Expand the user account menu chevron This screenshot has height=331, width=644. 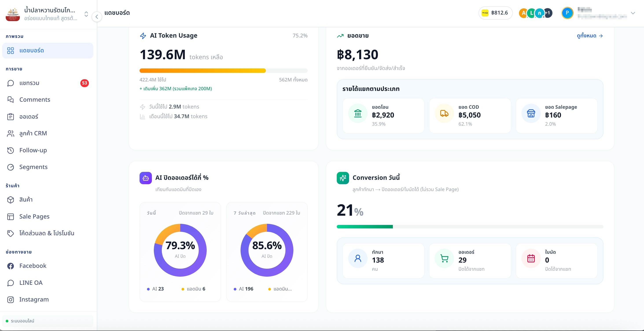pyautogui.click(x=633, y=13)
